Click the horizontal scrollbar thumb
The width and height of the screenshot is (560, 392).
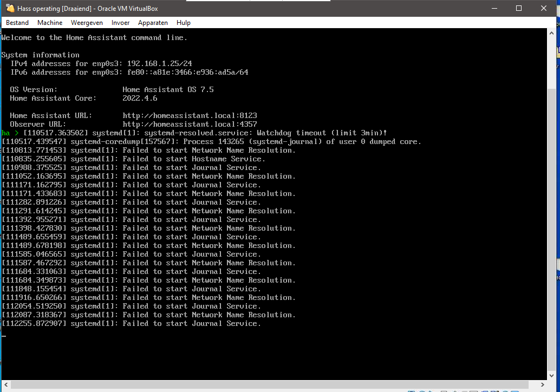coord(270,384)
